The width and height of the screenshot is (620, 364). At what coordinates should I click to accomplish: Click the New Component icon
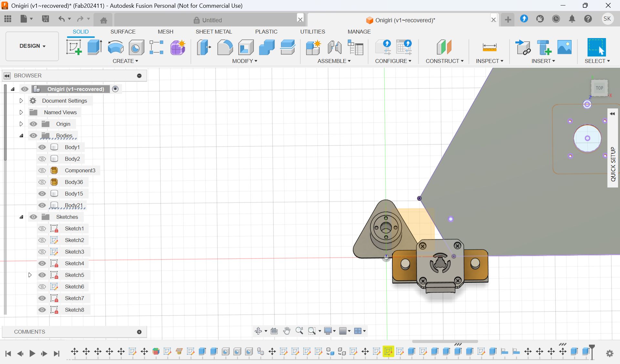pos(313,47)
